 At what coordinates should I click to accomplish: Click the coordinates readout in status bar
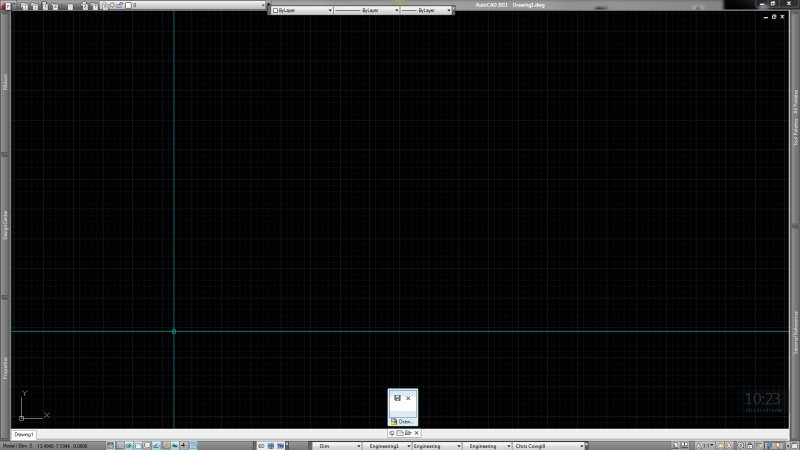tap(62, 446)
